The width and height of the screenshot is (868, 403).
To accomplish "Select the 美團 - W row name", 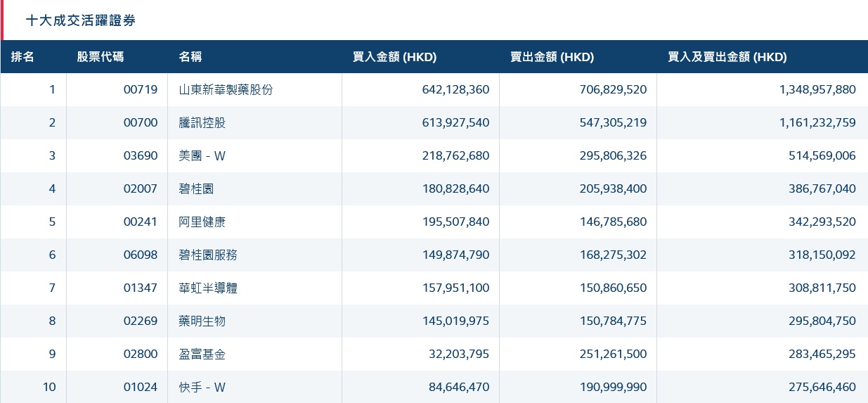I will pyautogui.click(x=202, y=156).
